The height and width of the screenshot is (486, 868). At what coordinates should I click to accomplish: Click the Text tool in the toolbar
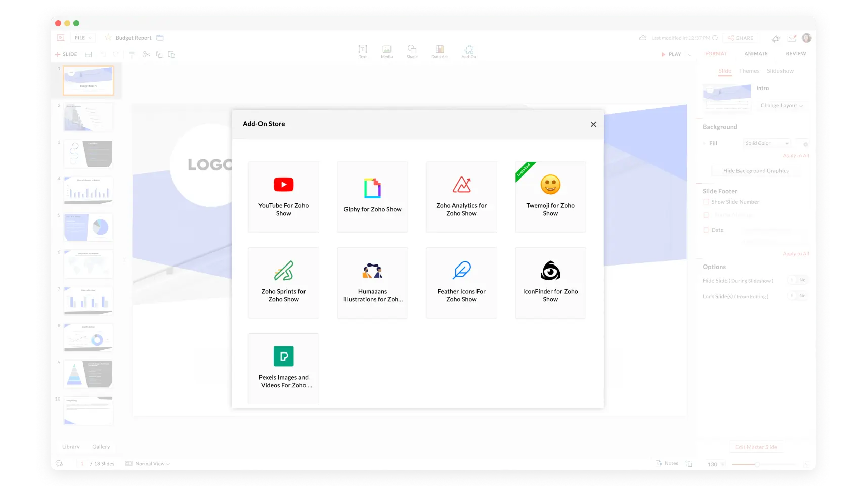[x=363, y=51]
